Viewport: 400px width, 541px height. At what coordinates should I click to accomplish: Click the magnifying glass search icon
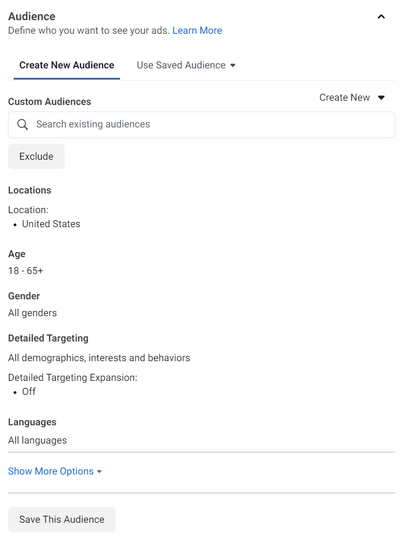(22, 125)
